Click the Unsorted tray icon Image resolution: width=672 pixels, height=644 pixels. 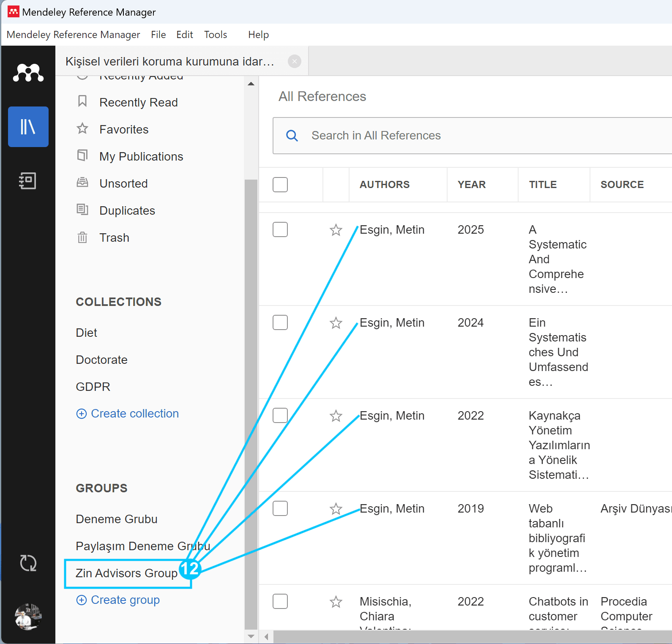[x=82, y=183]
